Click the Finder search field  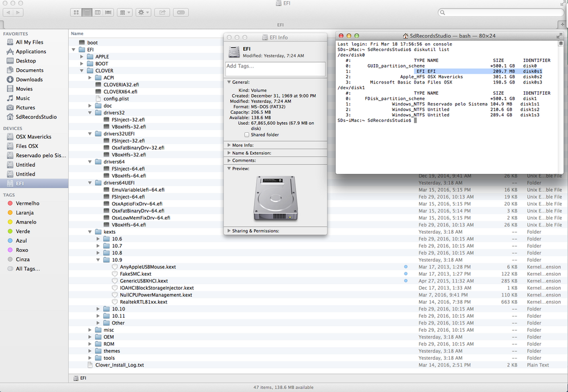(500, 12)
